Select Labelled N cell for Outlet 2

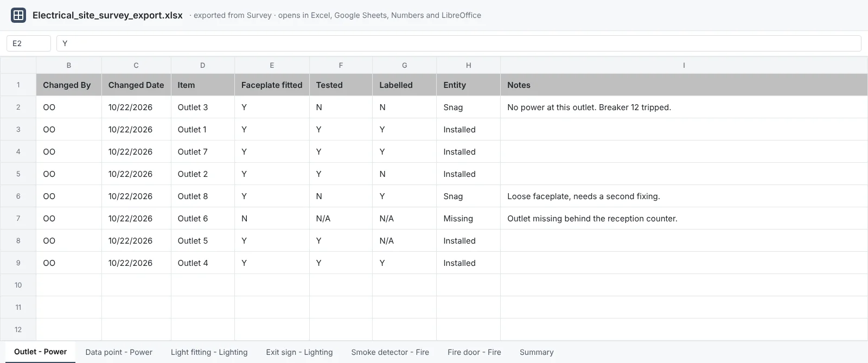tap(404, 174)
